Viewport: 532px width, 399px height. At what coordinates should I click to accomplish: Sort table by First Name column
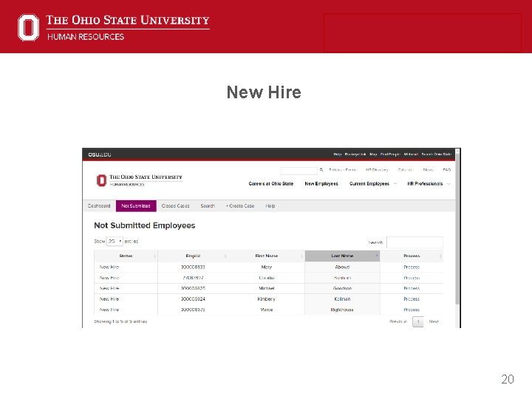(266, 256)
